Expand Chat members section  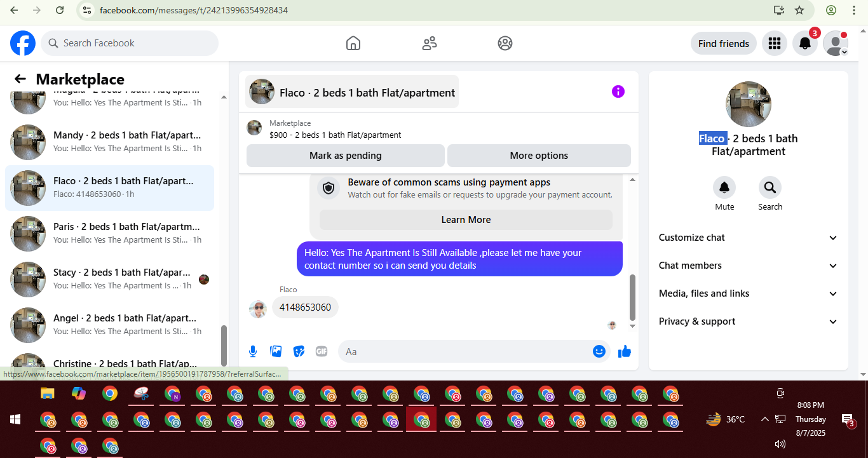coord(749,266)
